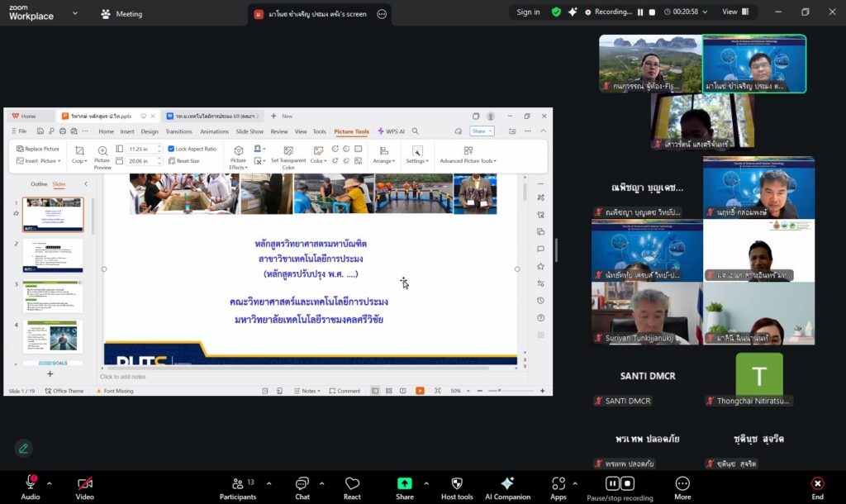Click the Sign in button
The image size is (846, 504).
528,12
